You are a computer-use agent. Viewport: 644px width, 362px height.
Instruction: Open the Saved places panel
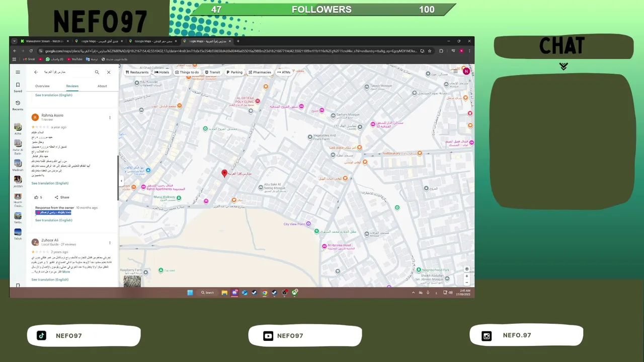point(18,87)
